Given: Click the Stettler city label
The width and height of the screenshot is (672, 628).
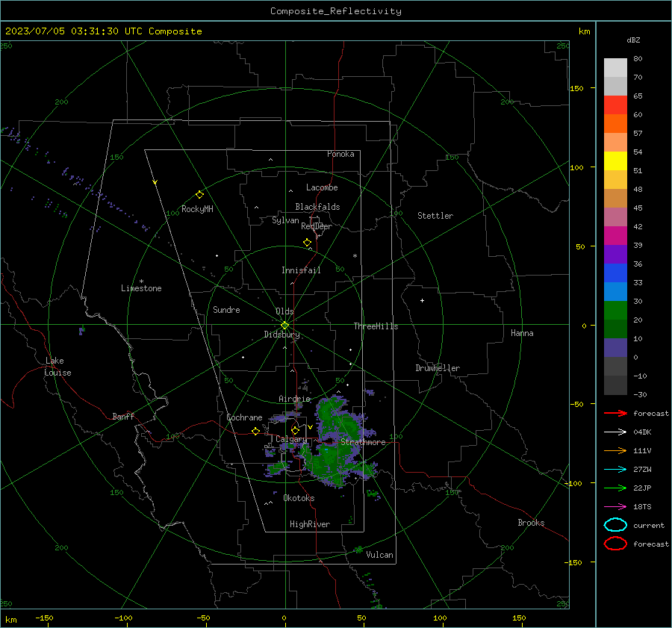Looking at the screenshot, I should click(435, 216).
